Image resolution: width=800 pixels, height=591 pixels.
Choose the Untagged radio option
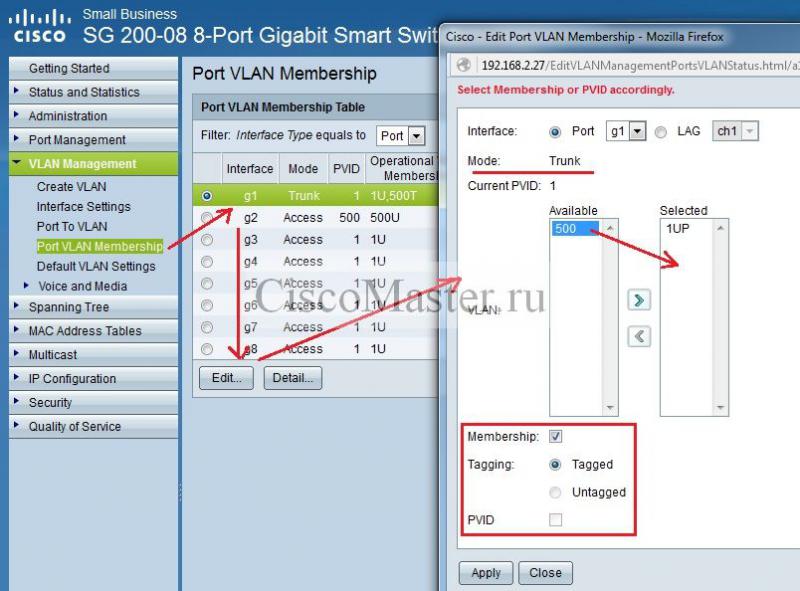pos(555,492)
